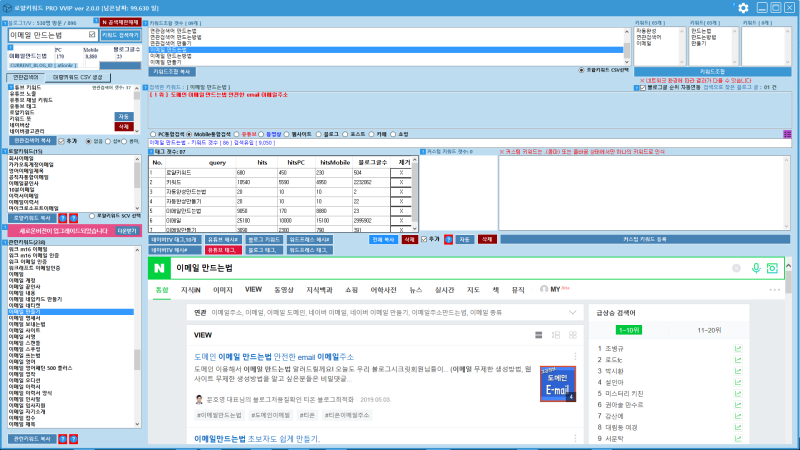The height and width of the screenshot is (450, 800).
Task: Toggle 블로그 순위 자동연동 checkbox
Action: [x=643, y=88]
